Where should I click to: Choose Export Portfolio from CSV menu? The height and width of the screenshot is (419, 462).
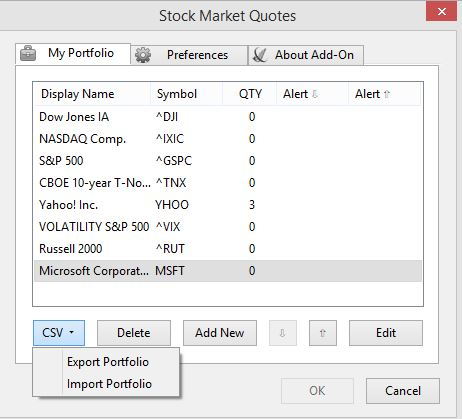coord(108,362)
